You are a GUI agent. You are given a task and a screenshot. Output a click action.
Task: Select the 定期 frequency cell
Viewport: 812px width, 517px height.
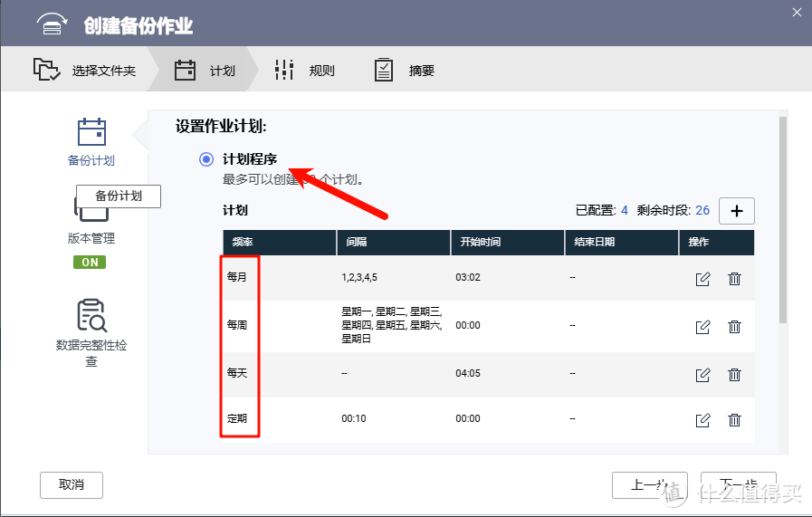point(237,418)
